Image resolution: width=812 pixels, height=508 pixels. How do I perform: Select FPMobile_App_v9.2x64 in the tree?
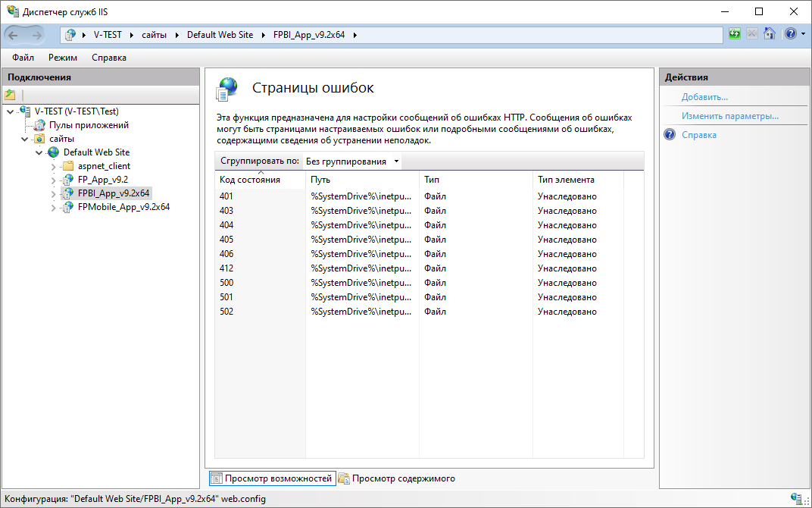pyautogui.click(x=123, y=207)
